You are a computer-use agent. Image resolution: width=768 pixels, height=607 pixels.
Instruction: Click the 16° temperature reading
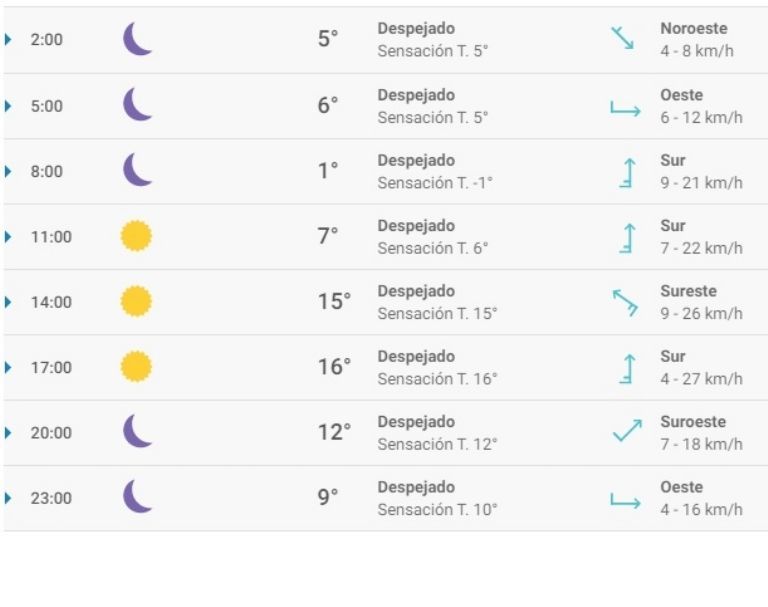tap(334, 367)
